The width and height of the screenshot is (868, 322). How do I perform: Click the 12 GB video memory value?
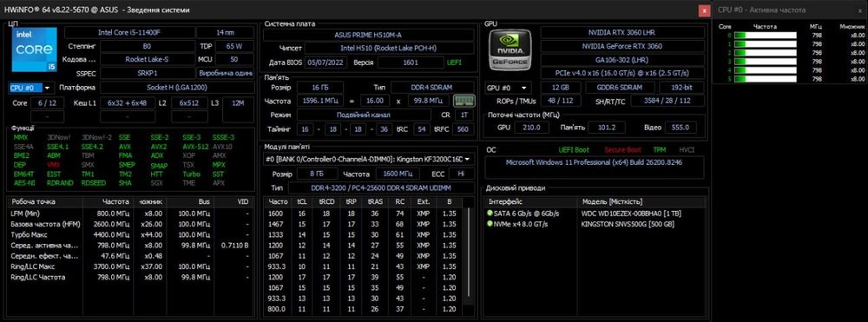click(x=560, y=88)
